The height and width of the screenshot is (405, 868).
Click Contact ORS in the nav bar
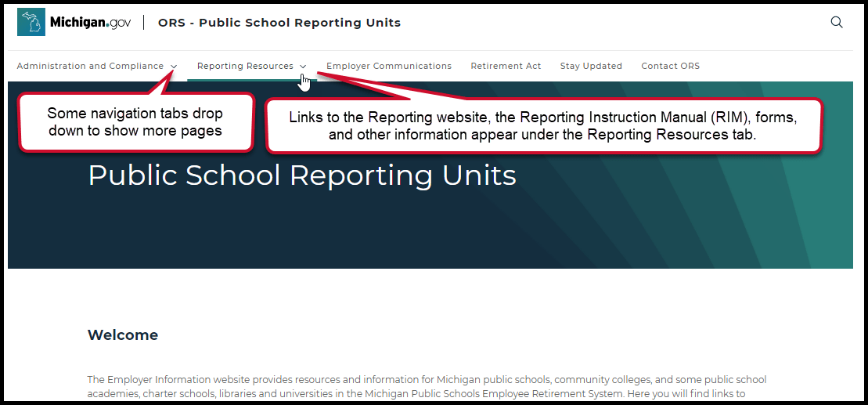(670, 67)
